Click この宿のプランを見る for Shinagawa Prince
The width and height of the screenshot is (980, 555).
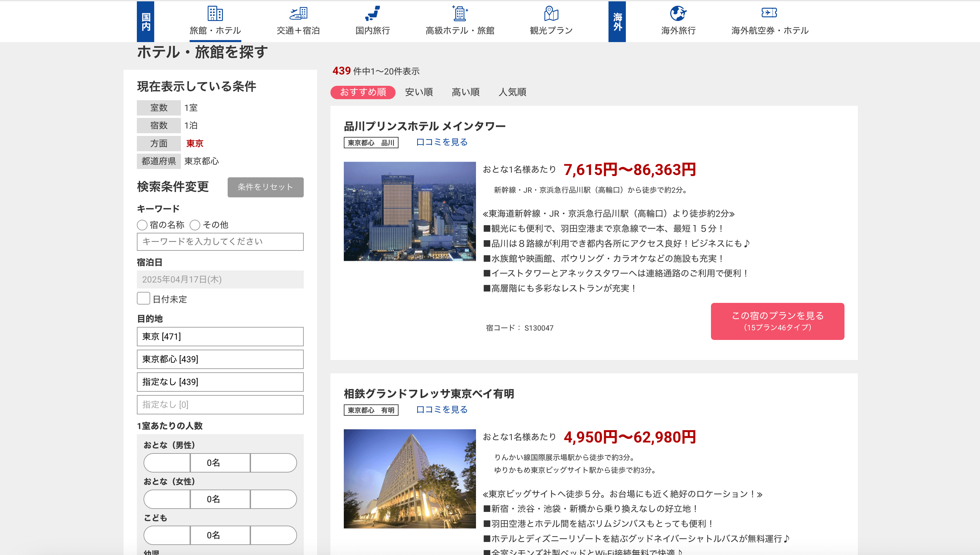777,321
